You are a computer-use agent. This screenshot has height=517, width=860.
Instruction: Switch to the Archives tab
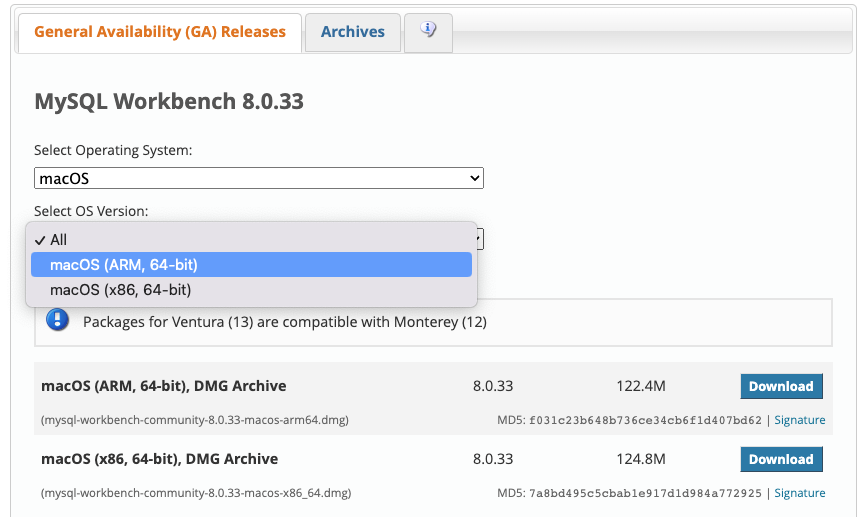click(353, 32)
